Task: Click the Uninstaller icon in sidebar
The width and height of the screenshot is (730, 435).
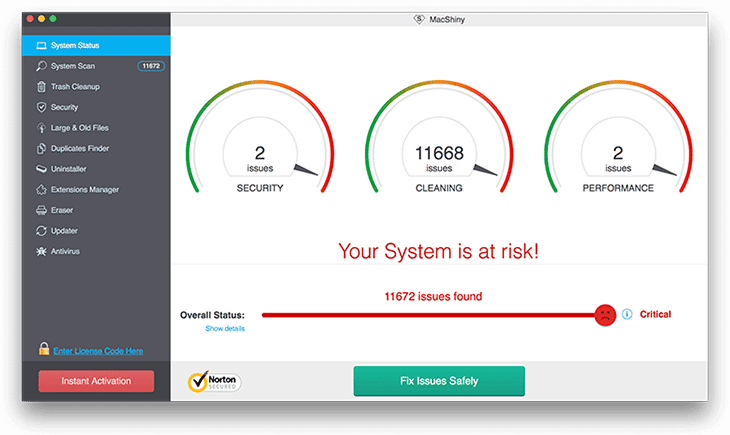Action: tap(41, 169)
